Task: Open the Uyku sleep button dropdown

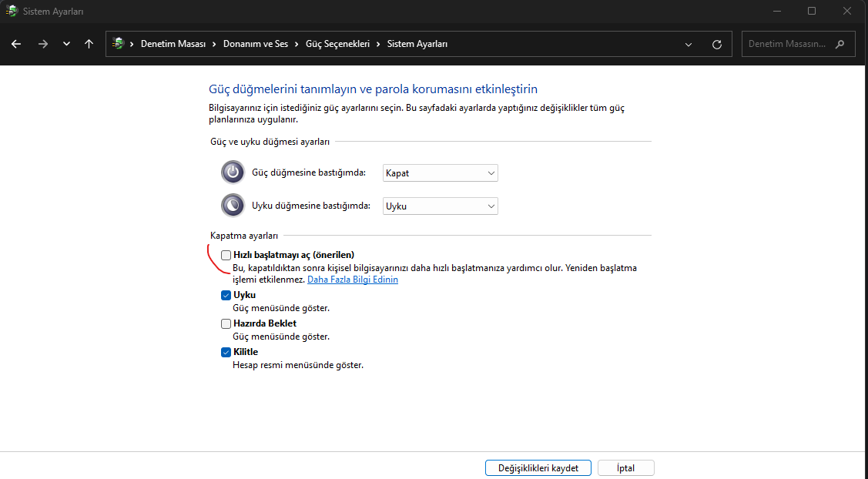Action: pyautogui.click(x=440, y=206)
